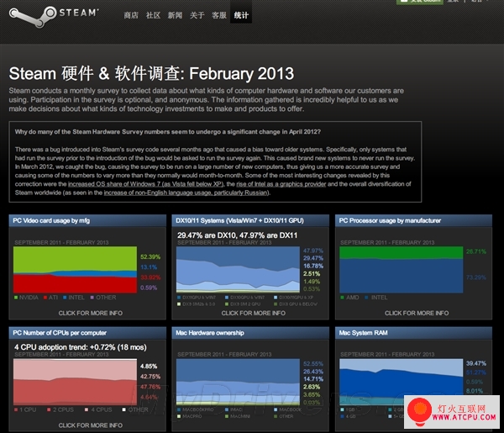Click the DX10/11 systems area chart

point(239,270)
